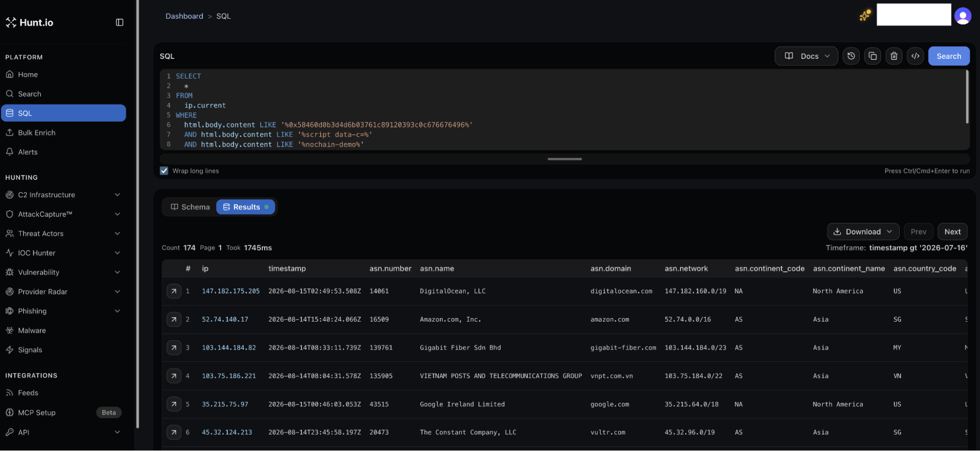Click the asn.network column header
Image resolution: width=980 pixels, height=451 pixels.
686,269
